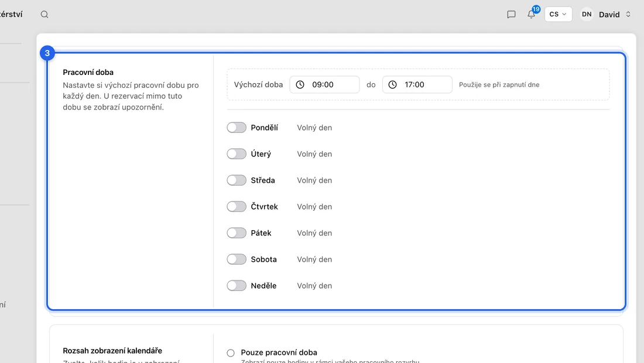Click the Výchozí doba label
This screenshot has height=363, width=644.
click(x=258, y=84)
